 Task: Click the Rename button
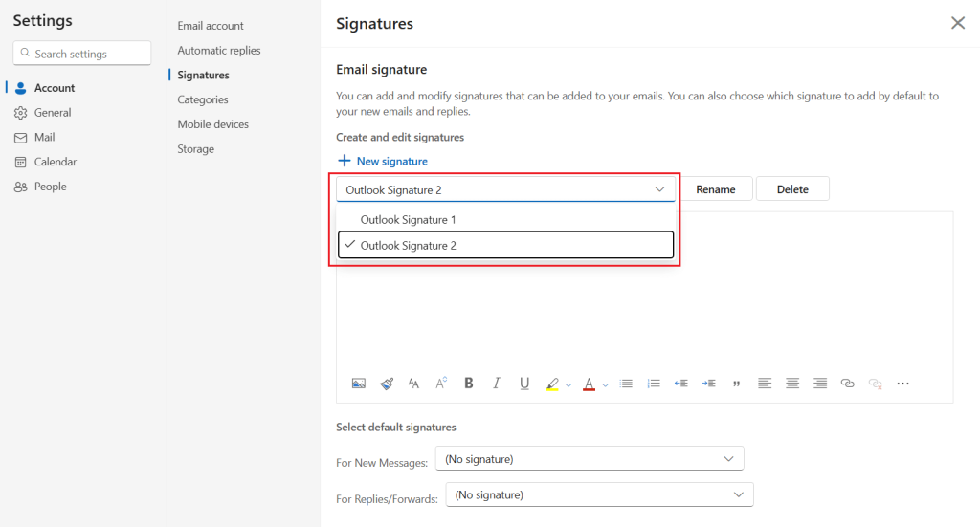pyautogui.click(x=716, y=189)
